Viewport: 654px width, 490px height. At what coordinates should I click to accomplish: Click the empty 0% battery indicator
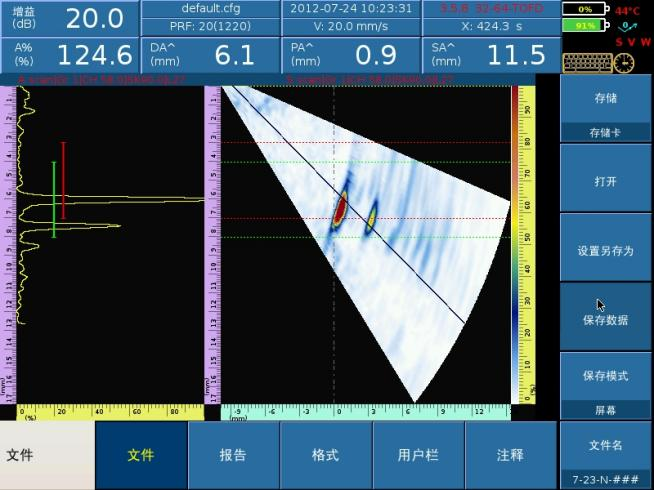coord(585,9)
